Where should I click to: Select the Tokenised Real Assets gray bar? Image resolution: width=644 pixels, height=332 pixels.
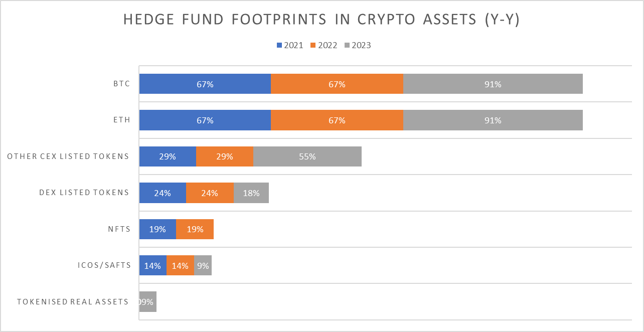click(148, 302)
